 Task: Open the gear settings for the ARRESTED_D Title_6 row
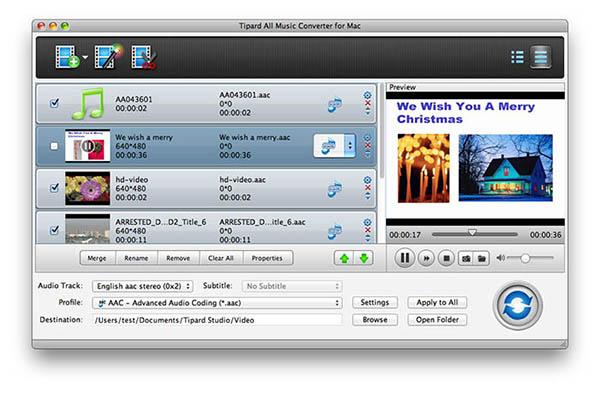click(367, 222)
